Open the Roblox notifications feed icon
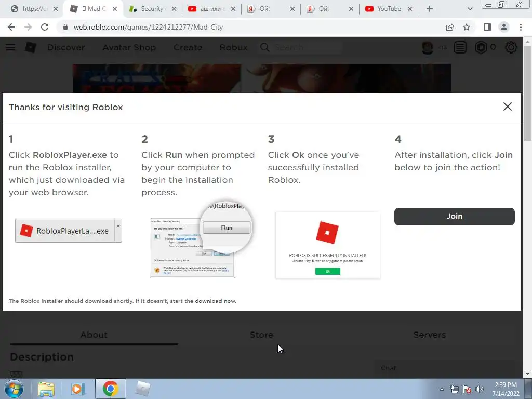The height and width of the screenshot is (399, 532). pyautogui.click(x=460, y=47)
